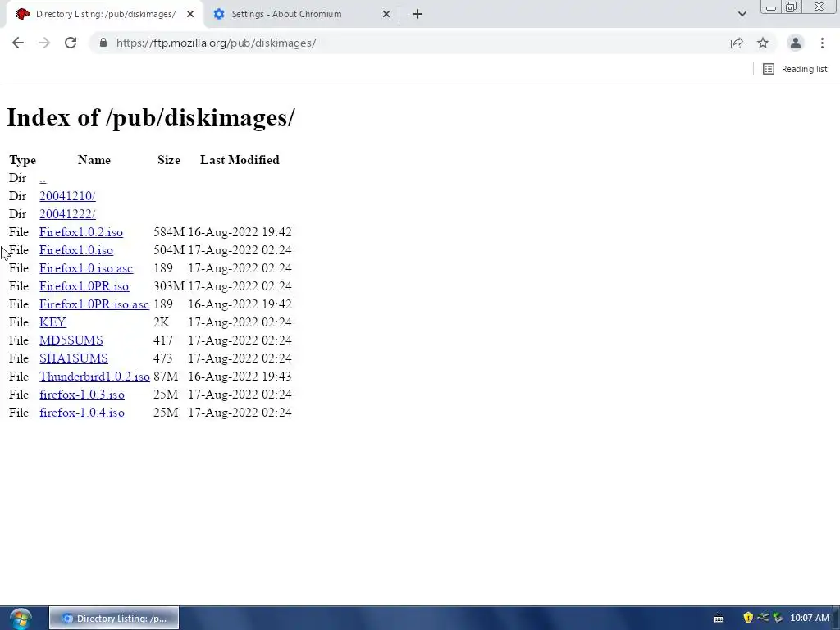Click the Type column header
840x630 pixels.
22,160
